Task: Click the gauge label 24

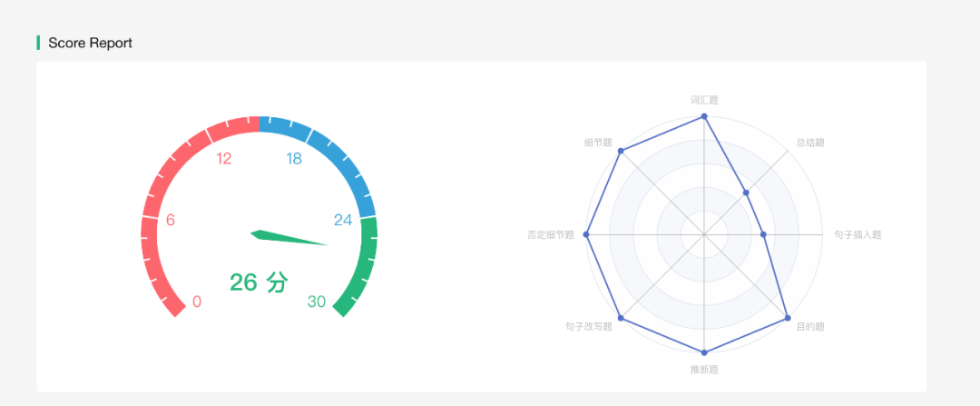Action: [x=343, y=220]
